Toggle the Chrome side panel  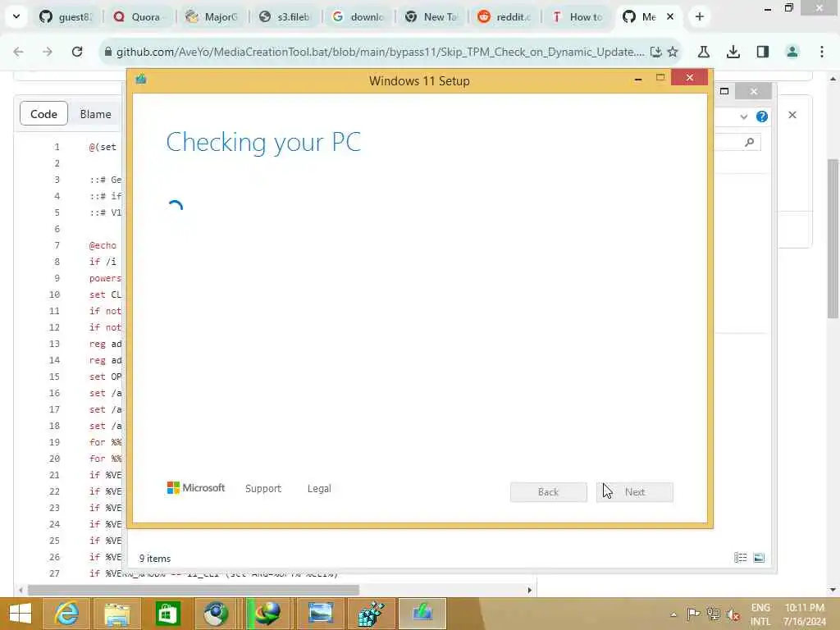click(x=762, y=52)
